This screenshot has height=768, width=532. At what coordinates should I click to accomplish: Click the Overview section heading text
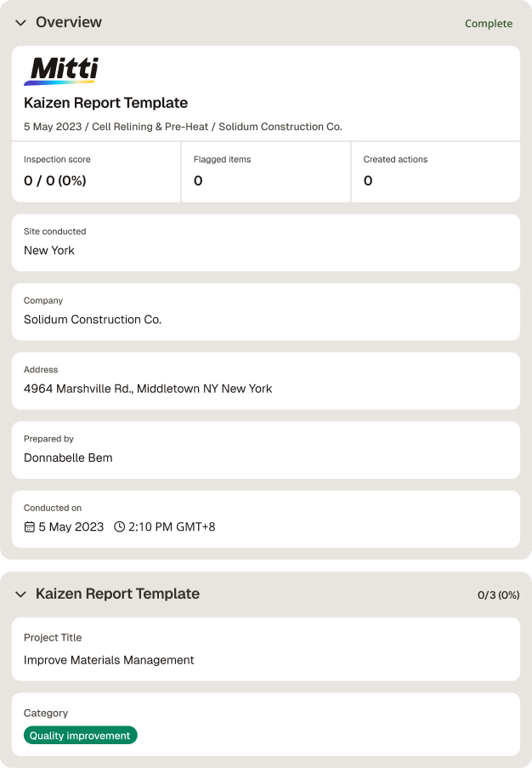(69, 22)
